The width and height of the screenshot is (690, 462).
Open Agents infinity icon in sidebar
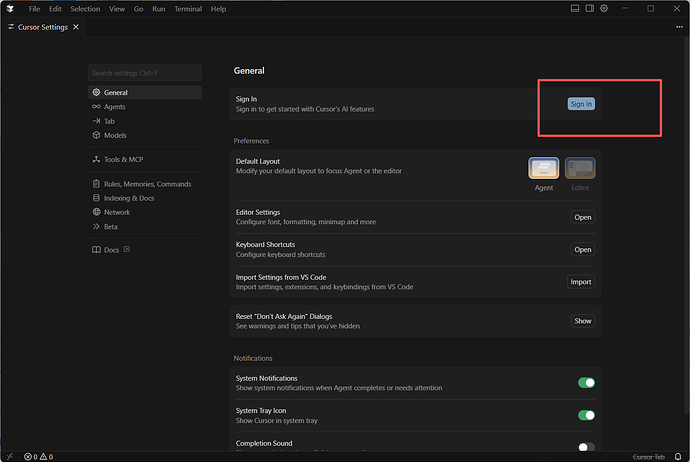pyautogui.click(x=96, y=106)
